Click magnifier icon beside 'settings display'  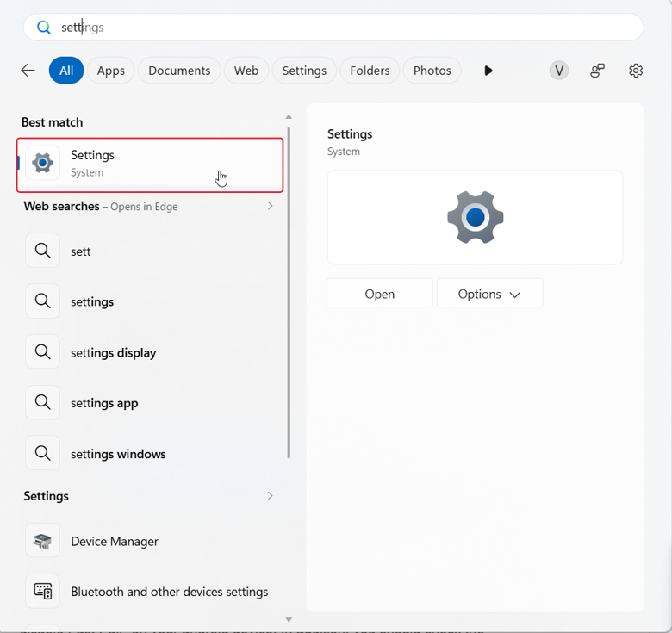tap(42, 351)
